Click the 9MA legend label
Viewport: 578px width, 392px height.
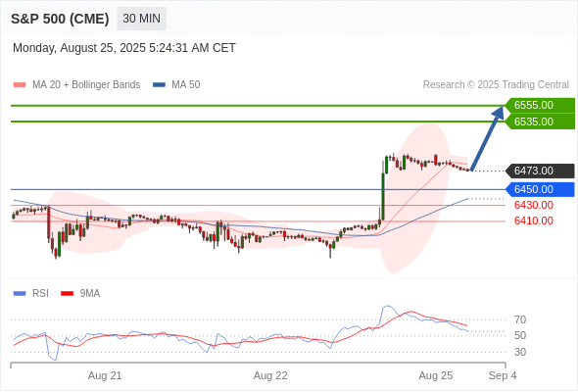click(x=90, y=294)
